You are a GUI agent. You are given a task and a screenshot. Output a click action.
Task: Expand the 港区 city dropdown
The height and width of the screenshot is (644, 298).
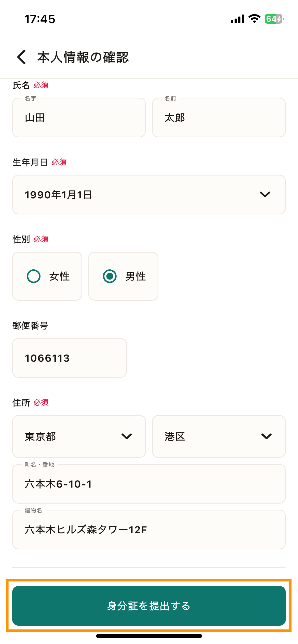click(219, 436)
